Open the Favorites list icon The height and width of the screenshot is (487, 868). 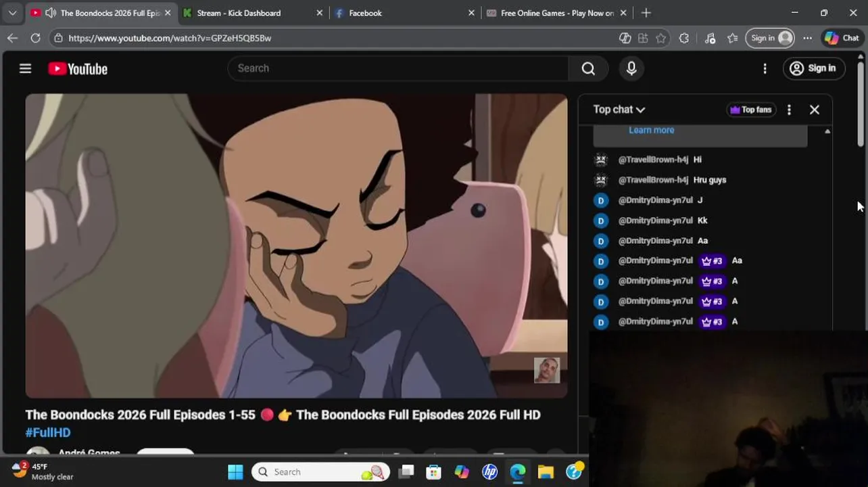coord(732,39)
